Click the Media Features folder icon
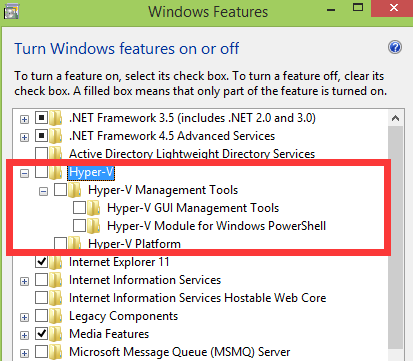The image size is (413, 361). [56, 334]
